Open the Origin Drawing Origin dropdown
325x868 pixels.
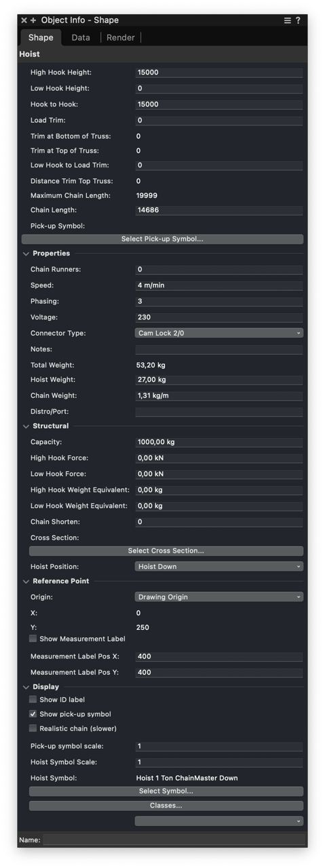(219, 597)
